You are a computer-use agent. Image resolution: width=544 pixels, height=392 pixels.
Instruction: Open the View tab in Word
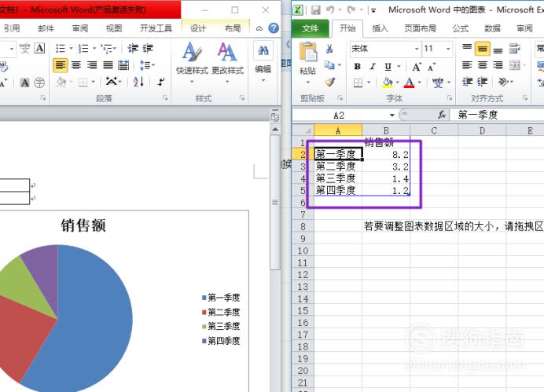[x=114, y=28]
